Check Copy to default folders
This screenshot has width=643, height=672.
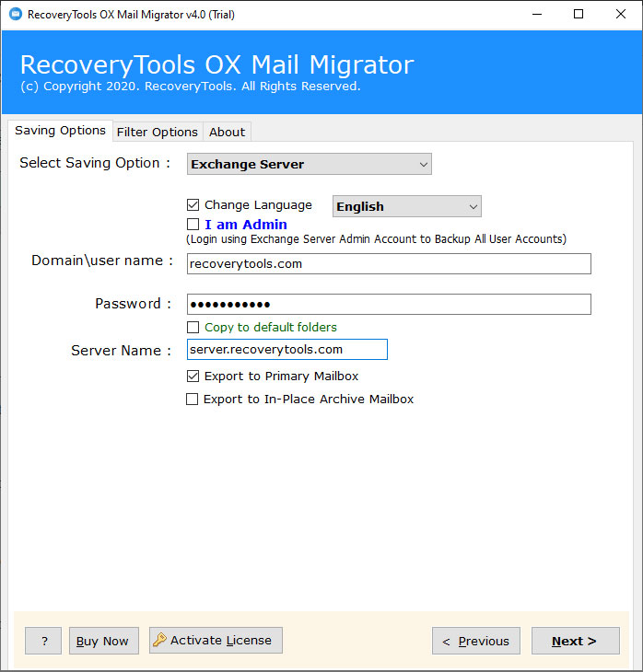pos(193,328)
